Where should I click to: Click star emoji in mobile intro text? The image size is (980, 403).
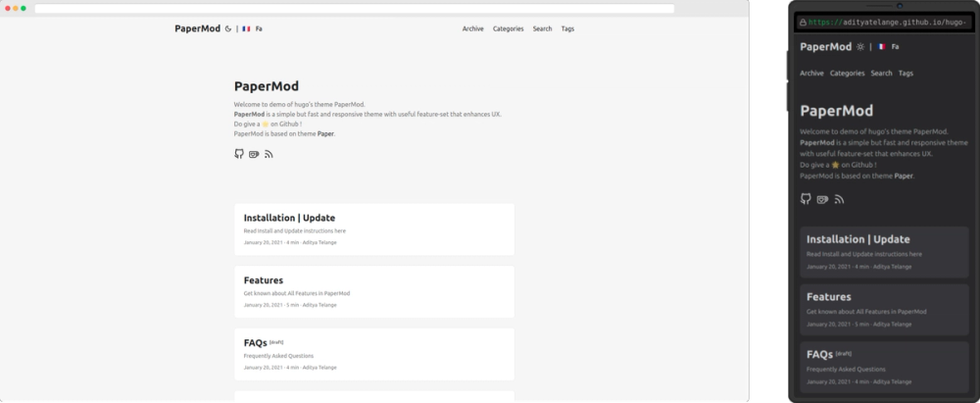tap(835, 165)
